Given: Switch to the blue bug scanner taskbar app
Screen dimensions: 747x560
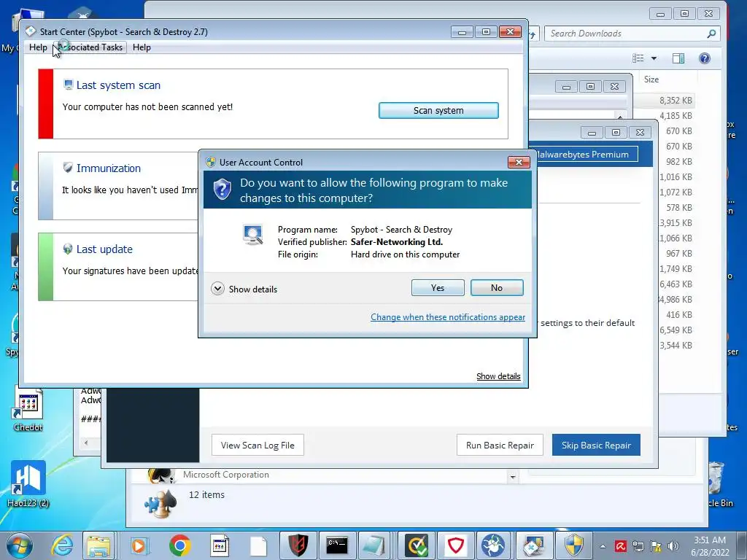Looking at the screenshot, I should pyautogui.click(x=493, y=545).
